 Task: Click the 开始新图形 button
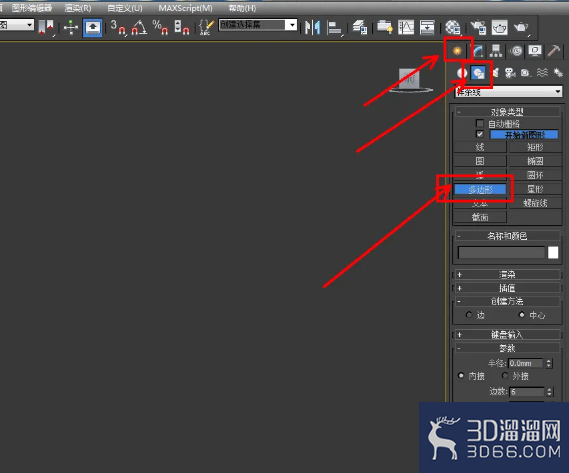click(x=524, y=135)
